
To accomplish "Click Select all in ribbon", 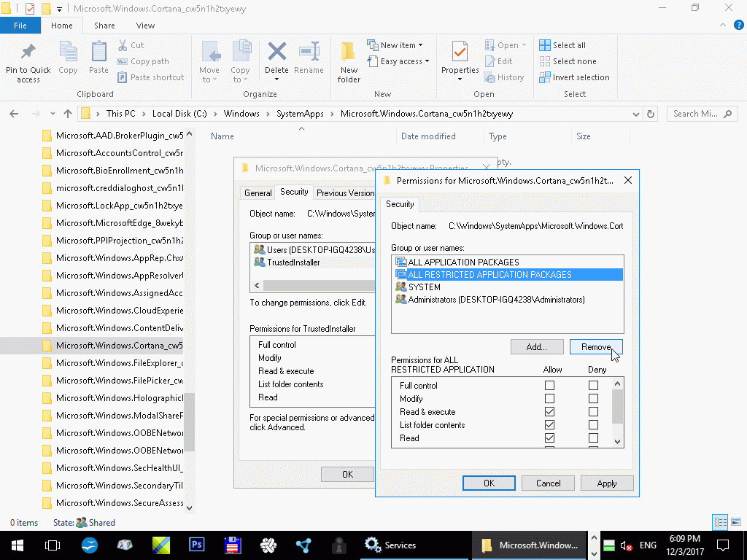I will (562, 45).
